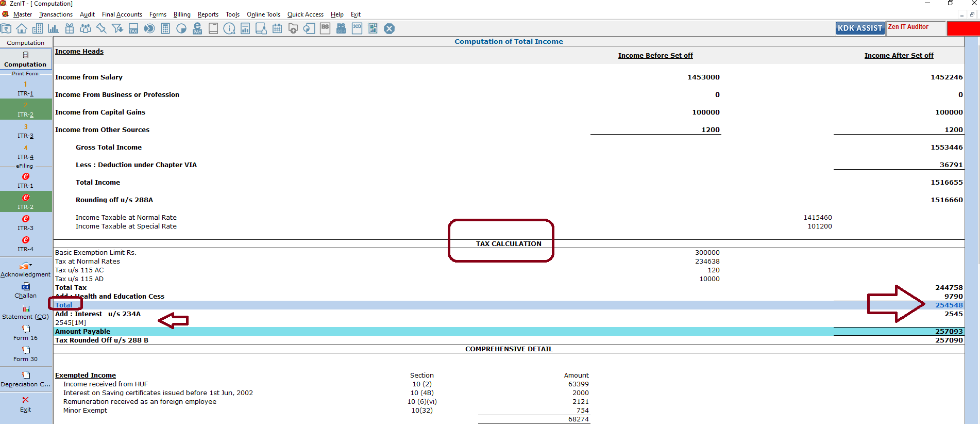The image size is (980, 424).
Task: Click the round X close toolbar icon
Action: coord(390,28)
